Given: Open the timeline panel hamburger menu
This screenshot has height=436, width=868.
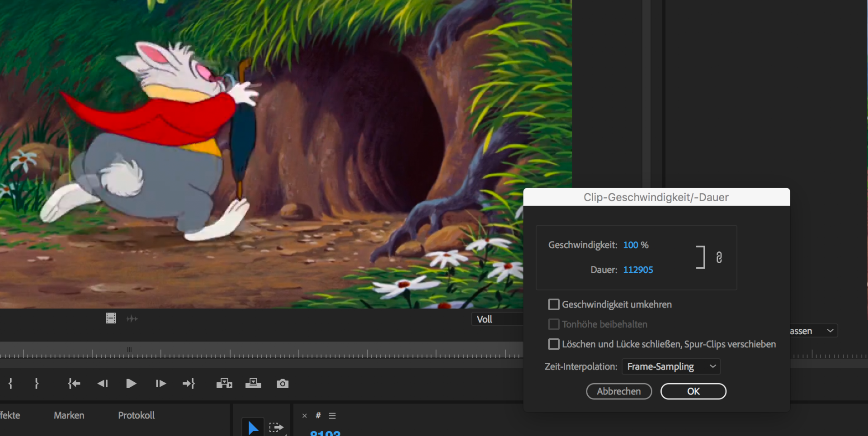Looking at the screenshot, I should (x=332, y=416).
